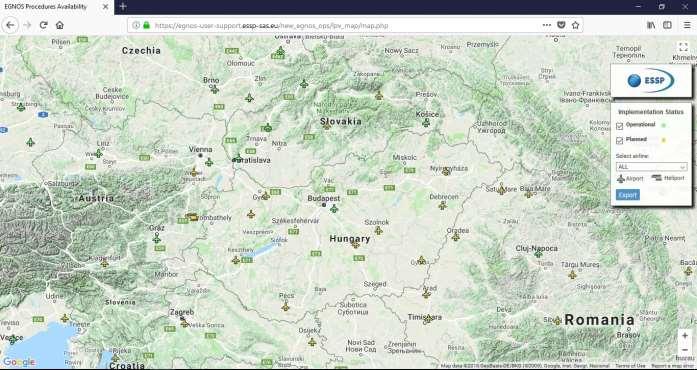697x370 pixels.
Task: Click the browser Back arrow button
Action: [10, 25]
